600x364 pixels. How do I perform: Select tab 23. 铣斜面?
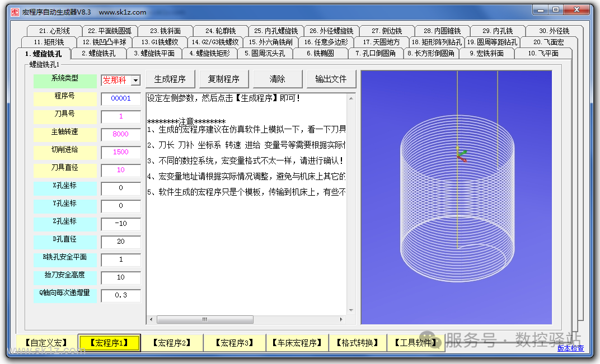coord(165,31)
